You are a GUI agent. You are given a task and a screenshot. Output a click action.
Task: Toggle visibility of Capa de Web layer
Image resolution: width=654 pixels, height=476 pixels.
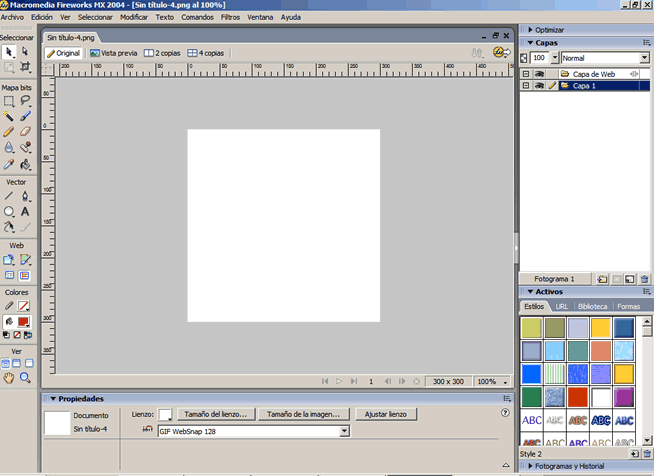[x=537, y=74]
